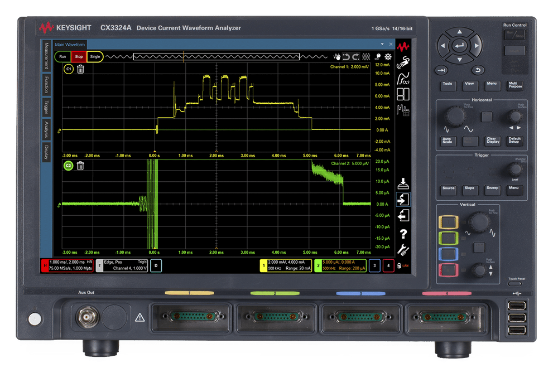
Task: Select the Main Waveform tab
Action: [x=70, y=45]
